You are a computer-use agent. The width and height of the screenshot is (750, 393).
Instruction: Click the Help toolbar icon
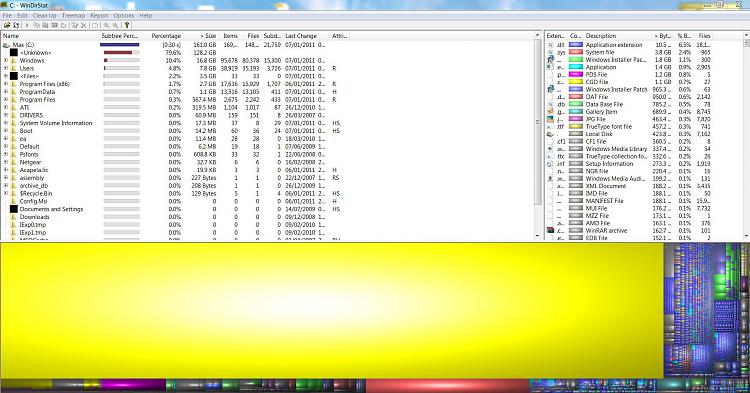(x=127, y=25)
